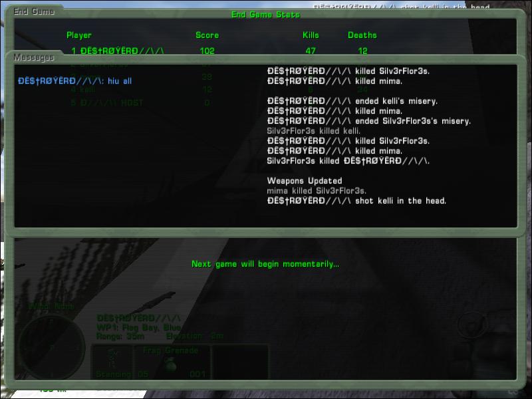
Task: Click the 'mima killed Silv3rFlor3s' message
Action: (317, 191)
